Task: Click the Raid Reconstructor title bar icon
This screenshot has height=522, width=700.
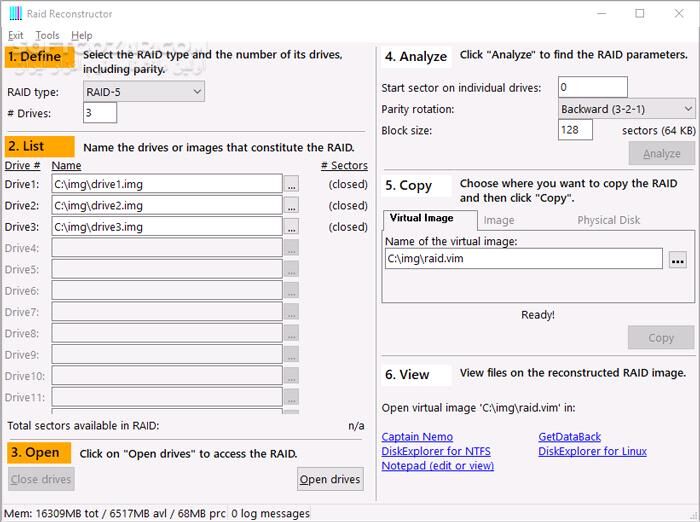Action: point(15,14)
